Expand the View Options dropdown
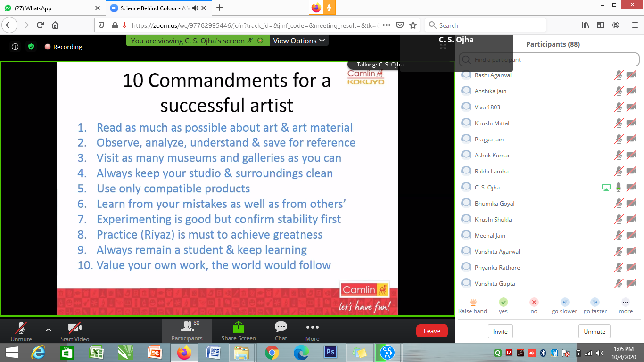644x362 pixels. 299,41
